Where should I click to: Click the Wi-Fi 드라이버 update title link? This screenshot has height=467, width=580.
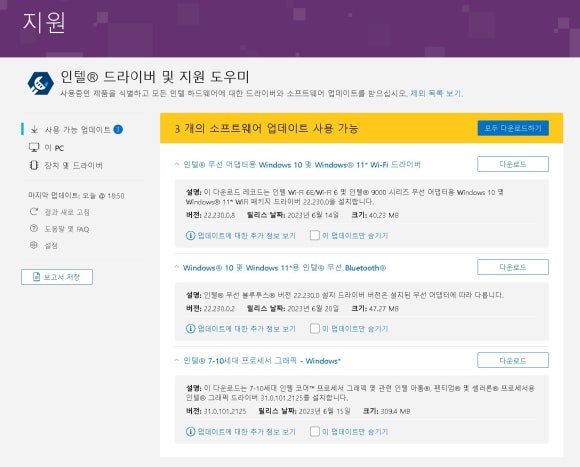[x=302, y=165]
